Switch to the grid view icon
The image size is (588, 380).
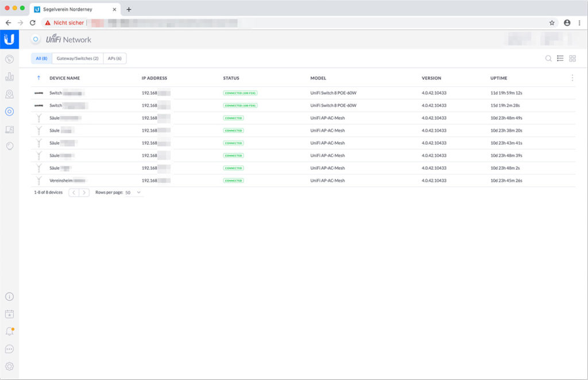coord(572,58)
